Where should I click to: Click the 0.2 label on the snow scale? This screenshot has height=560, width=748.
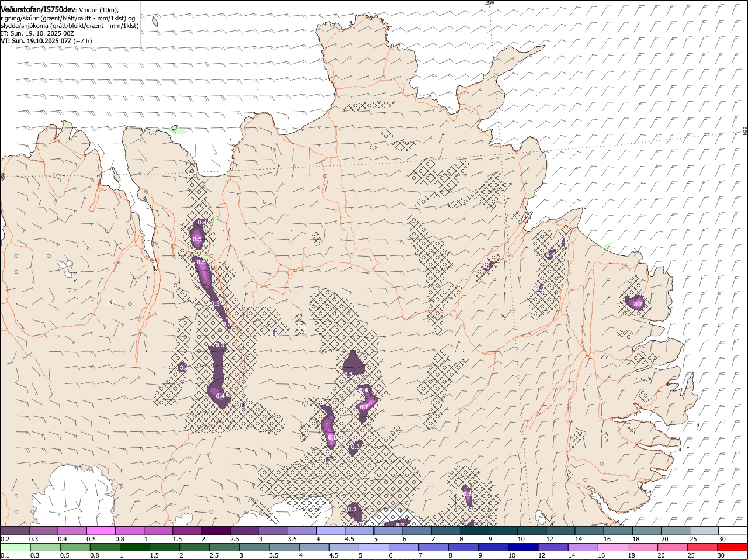point(5,539)
